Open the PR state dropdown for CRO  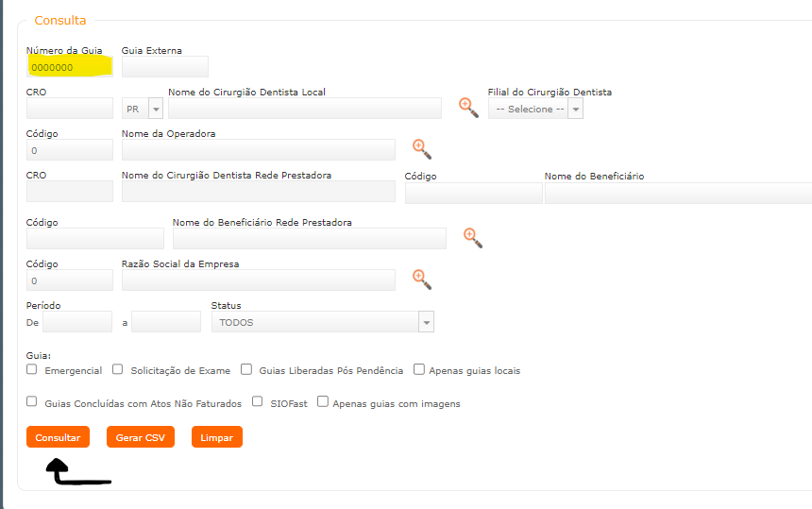pos(143,109)
